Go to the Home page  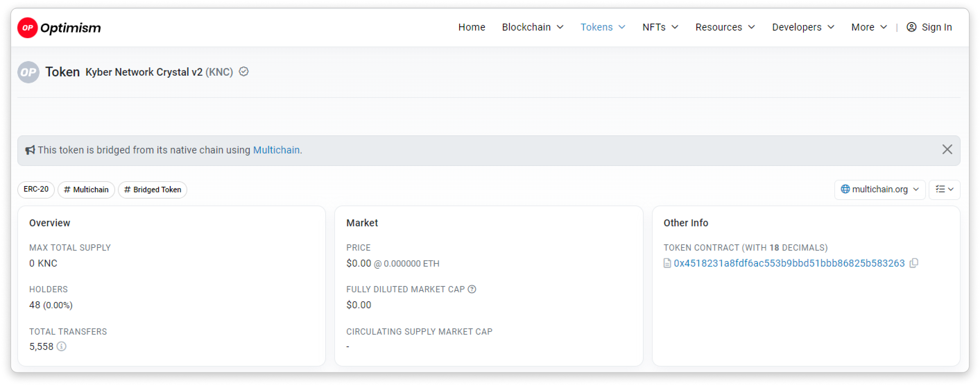point(471,27)
